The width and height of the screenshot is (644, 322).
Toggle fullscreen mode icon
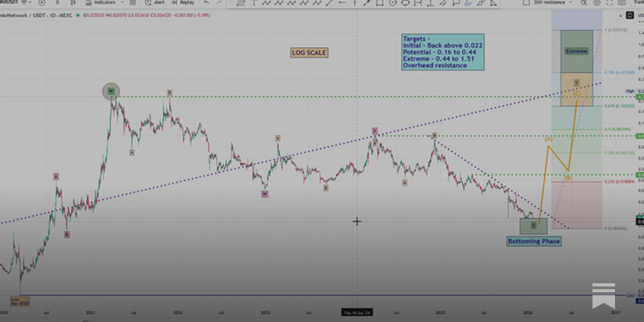point(609,2)
